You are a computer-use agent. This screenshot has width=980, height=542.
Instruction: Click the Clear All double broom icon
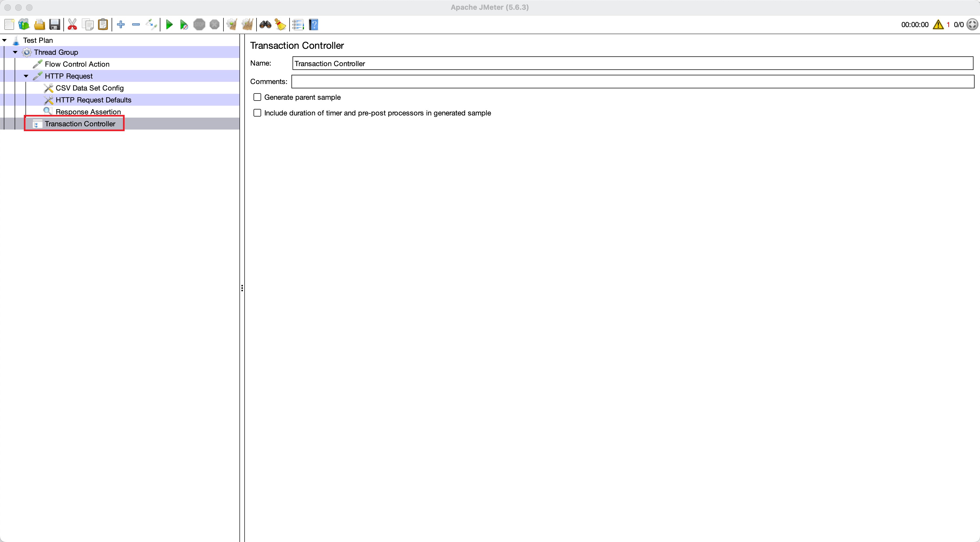247,25
